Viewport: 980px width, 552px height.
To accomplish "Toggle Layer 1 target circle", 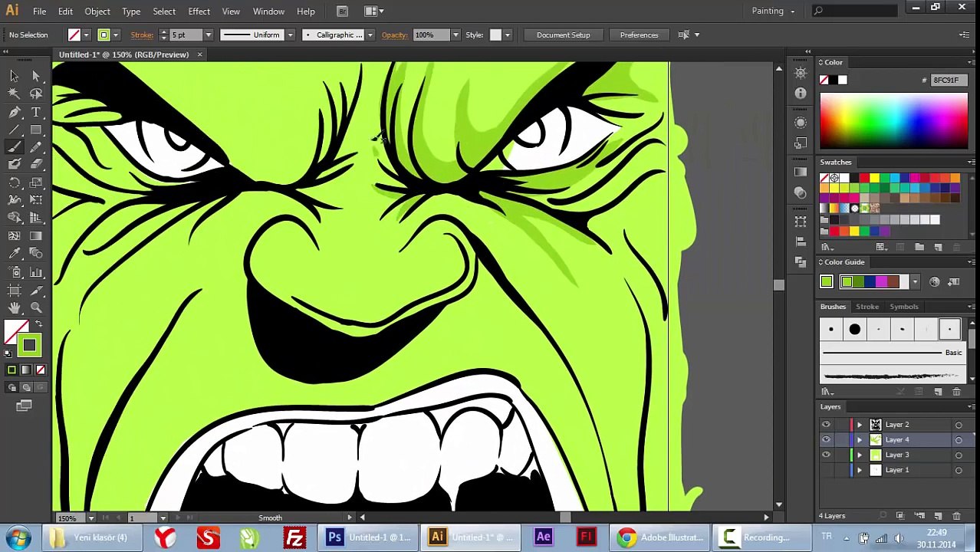I will (959, 470).
